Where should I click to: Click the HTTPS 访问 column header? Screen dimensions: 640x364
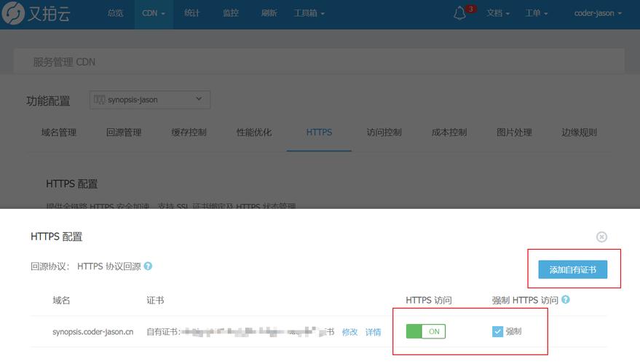tap(429, 301)
